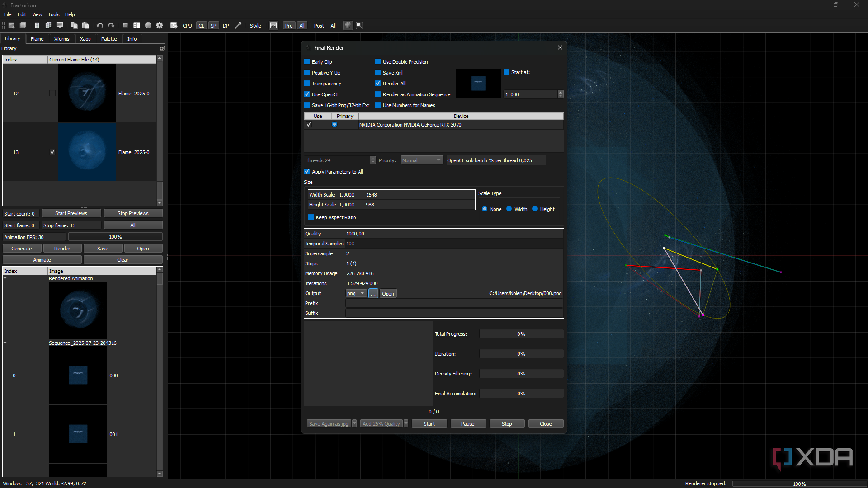Screen dimensions: 868x488
Task: Uncheck the NVIDIA device Use checkbox
Action: [309, 125]
